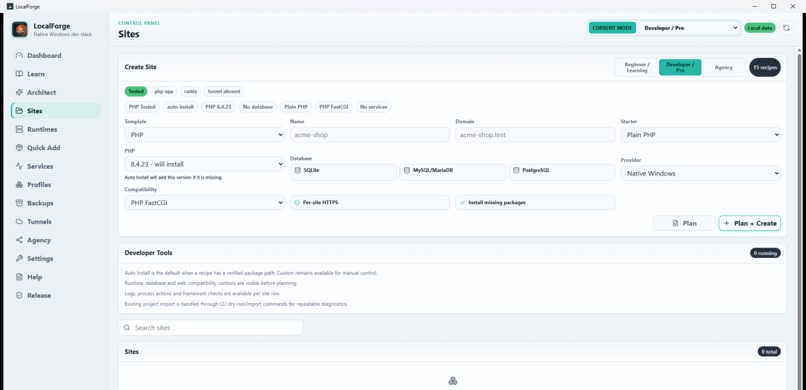Viewport: 806px width, 390px height.
Task: Click the CURRENT MODE label
Action: (612, 28)
